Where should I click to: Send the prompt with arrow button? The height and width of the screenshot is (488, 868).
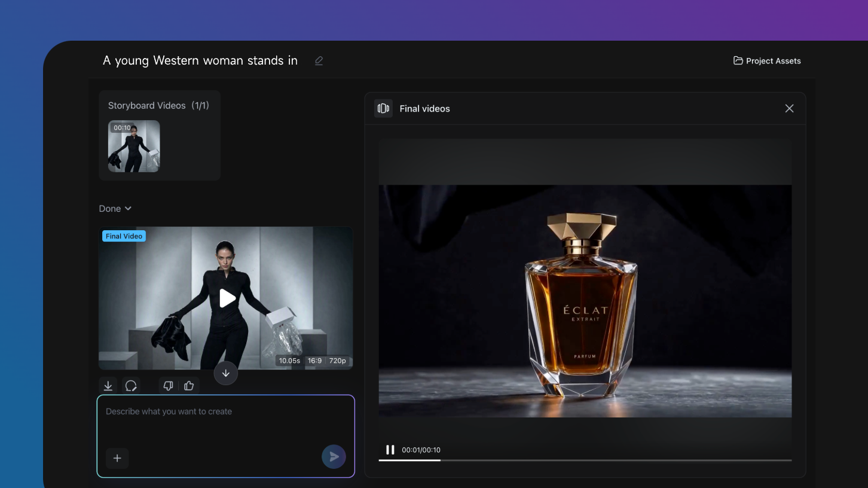(x=334, y=457)
